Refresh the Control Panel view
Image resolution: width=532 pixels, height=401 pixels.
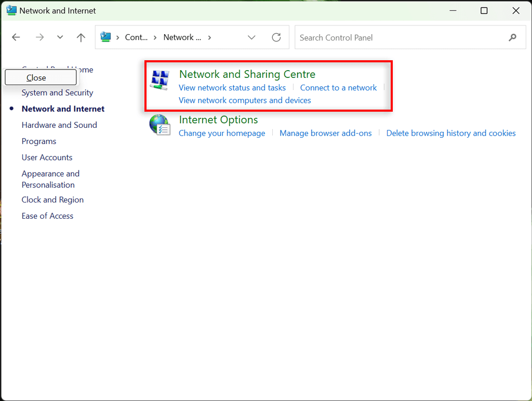point(276,37)
